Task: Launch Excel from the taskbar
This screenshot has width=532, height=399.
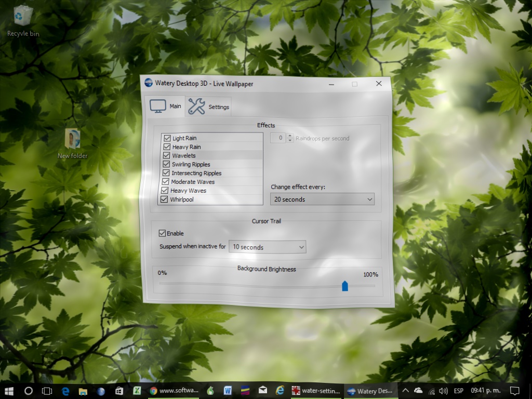Action: [x=138, y=390]
